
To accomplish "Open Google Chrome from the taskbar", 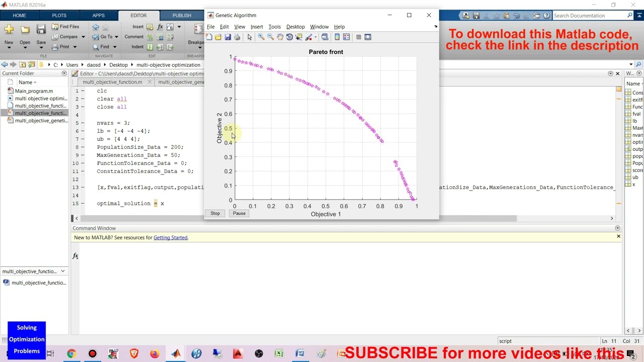I will click(x=71, y=354).
